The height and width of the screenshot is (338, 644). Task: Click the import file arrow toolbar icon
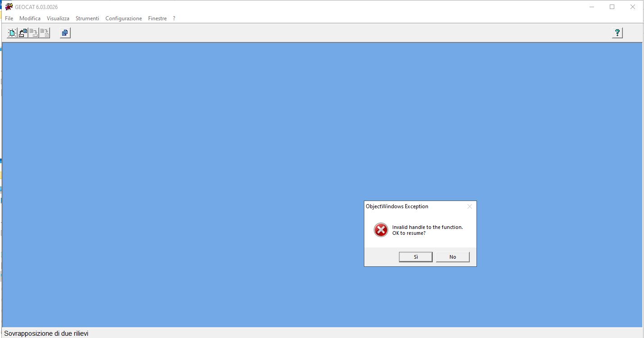[x=23, y=33]
